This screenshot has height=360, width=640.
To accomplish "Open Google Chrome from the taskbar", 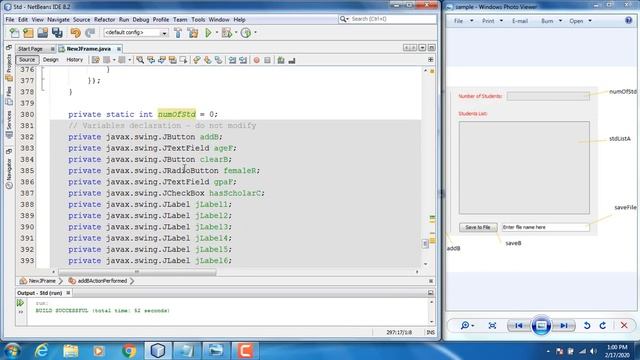I will (129, 351).
